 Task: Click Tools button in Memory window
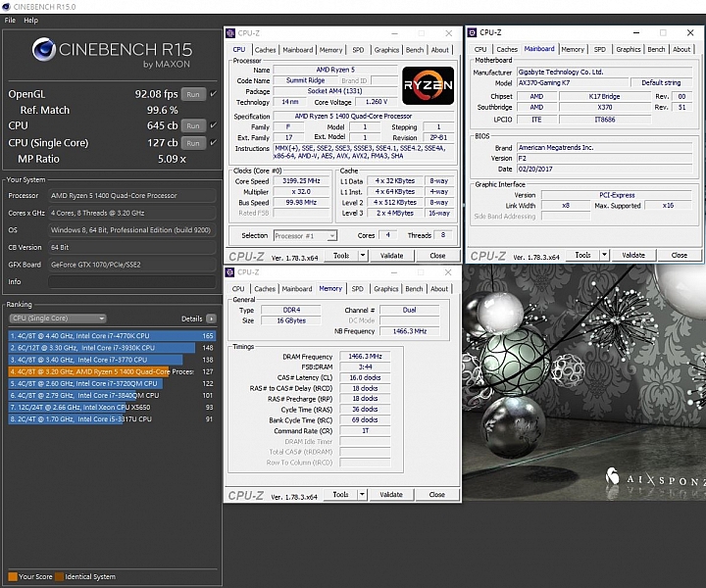coord(340,495)
